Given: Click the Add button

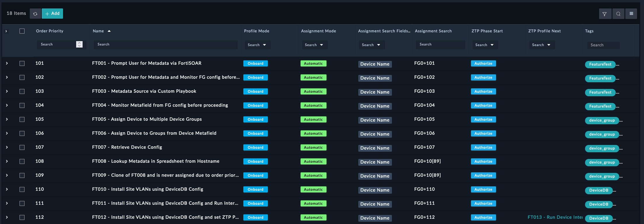Looking at the screenshot, I should 52,14.
